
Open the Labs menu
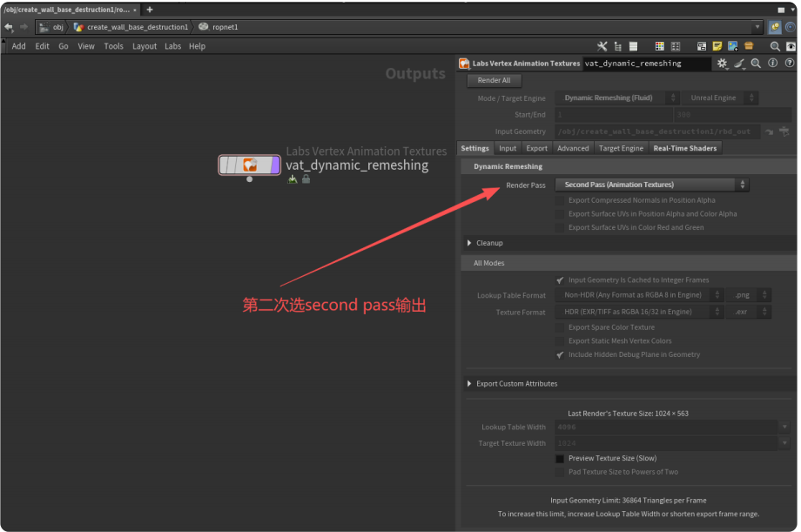(x=172, y=46)
